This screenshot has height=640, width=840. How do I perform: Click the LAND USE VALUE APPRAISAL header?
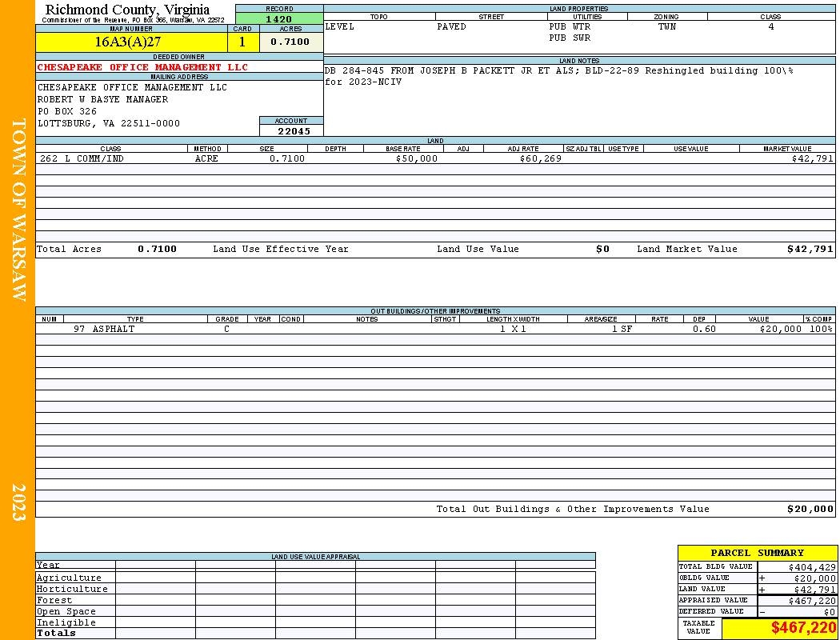click(x=315, y=557)
